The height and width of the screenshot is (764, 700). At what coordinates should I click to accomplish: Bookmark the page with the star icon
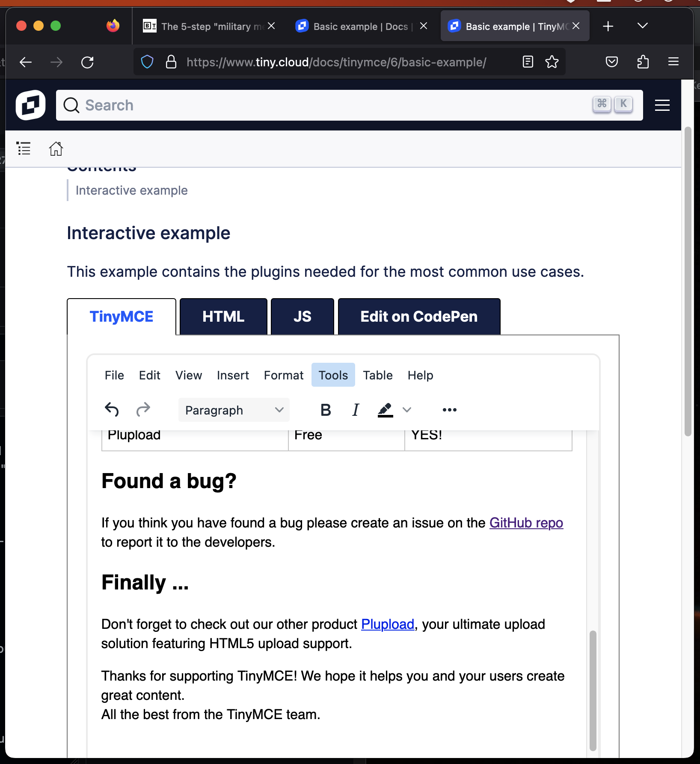[x=552, y=62]
